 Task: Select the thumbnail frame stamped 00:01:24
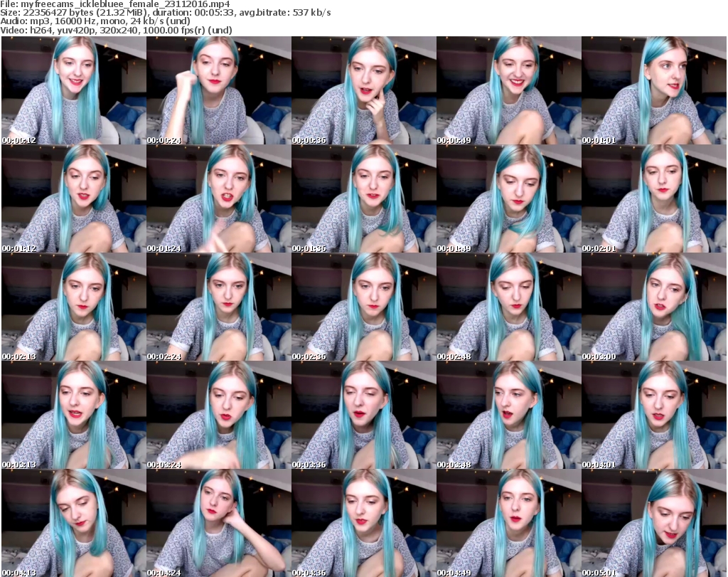click(x=219, y=198)
